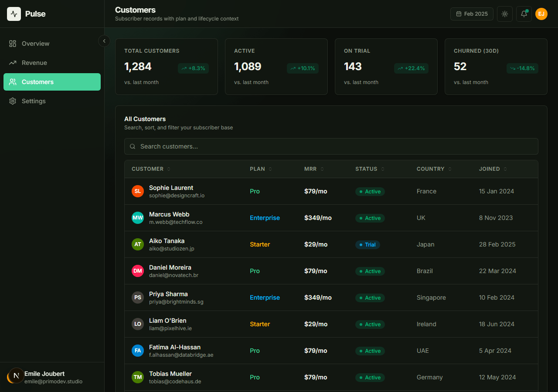The image size is (558, 392).
Task: Click email emile@primodev.studio
Action: pyautogui.click(x=53, y=382)
